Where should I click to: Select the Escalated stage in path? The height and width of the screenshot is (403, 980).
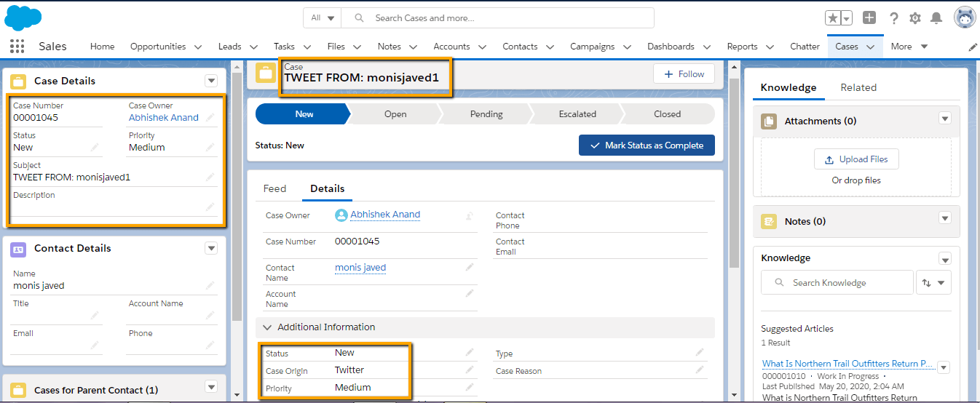click(x=577, y=114)
